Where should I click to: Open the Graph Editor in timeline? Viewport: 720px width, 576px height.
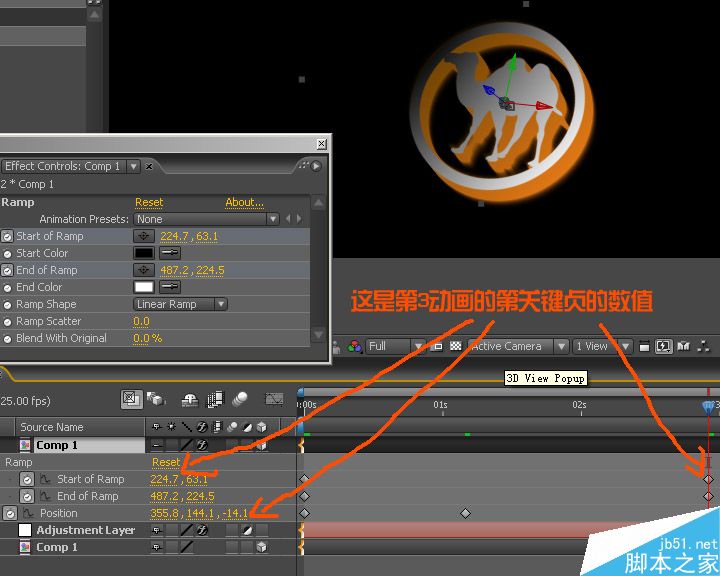274,399
